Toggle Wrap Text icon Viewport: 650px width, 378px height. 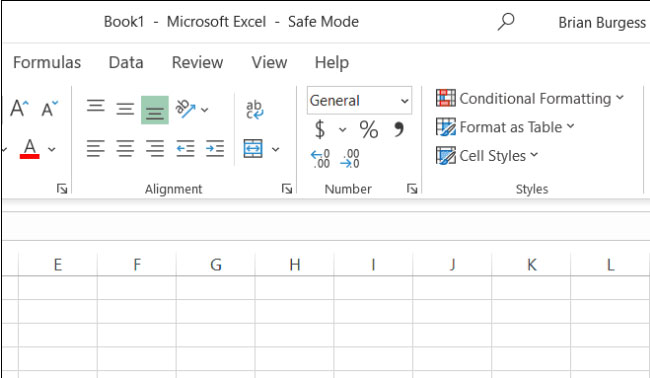254,109
